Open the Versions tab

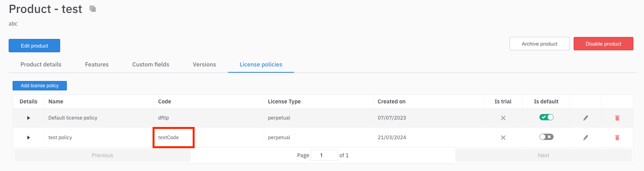click(x=204, y=64)
